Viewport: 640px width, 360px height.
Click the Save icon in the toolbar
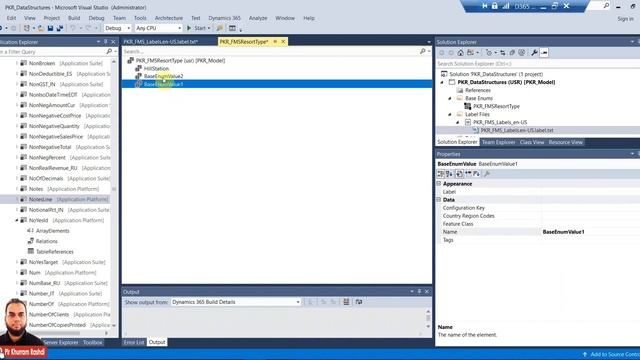pyautogui.click(x=50, y=28)
